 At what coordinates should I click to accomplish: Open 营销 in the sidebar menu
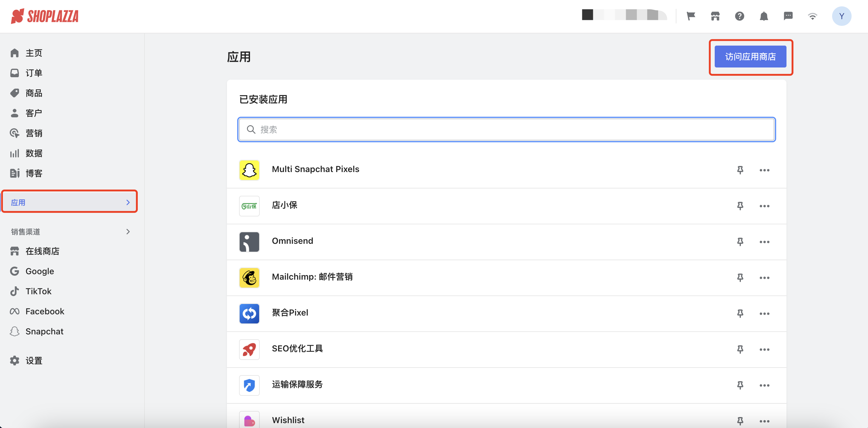point(34,133)
